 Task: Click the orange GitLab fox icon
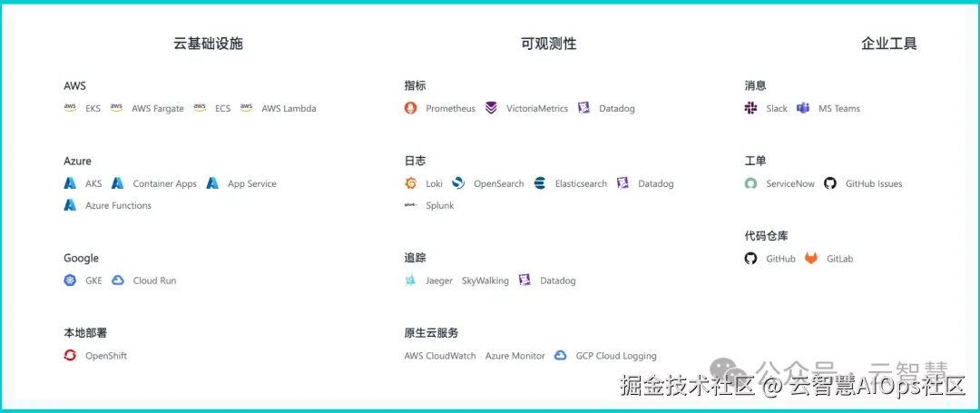click(810, 258)
